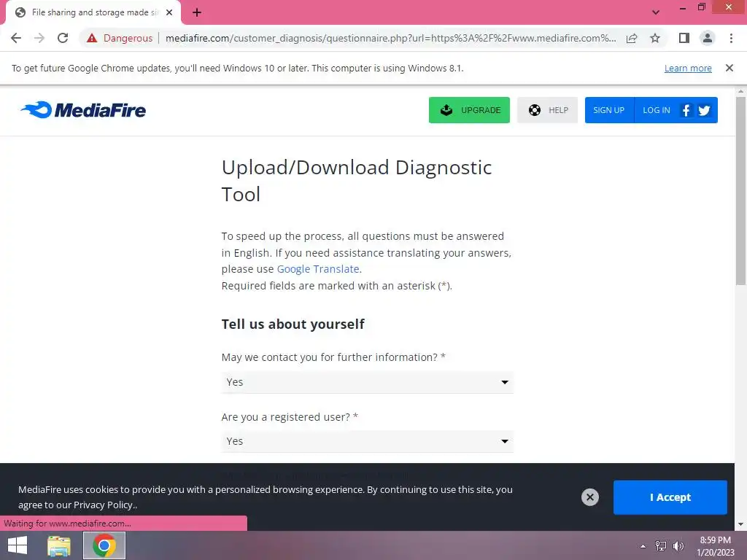
Task: Open the tab search chevron
Action: (x=656, y=12)
